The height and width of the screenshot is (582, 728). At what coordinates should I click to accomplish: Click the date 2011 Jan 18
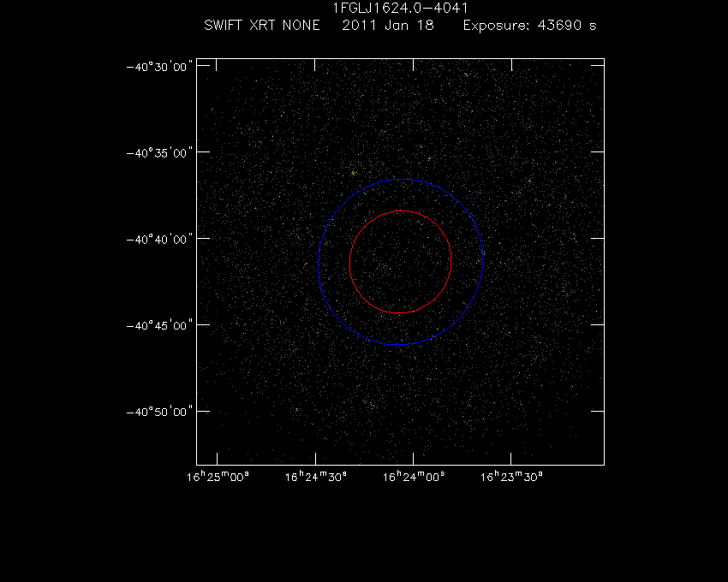388,25
